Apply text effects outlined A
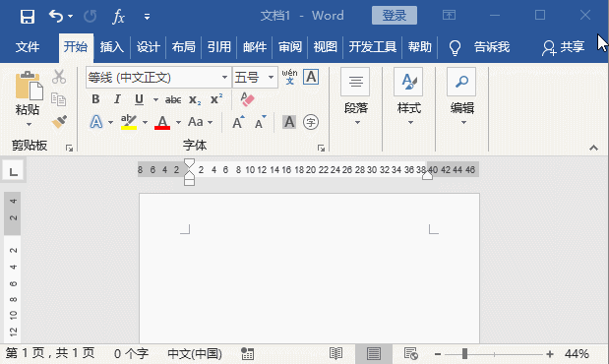The width and height of the screenshot is (609, 364). [x=96, y=122]
